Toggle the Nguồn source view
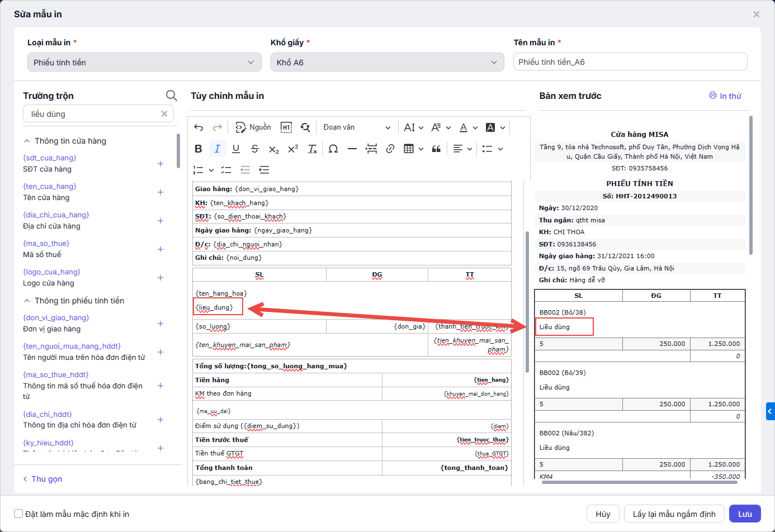775x532 pixels. coord(253,127)
